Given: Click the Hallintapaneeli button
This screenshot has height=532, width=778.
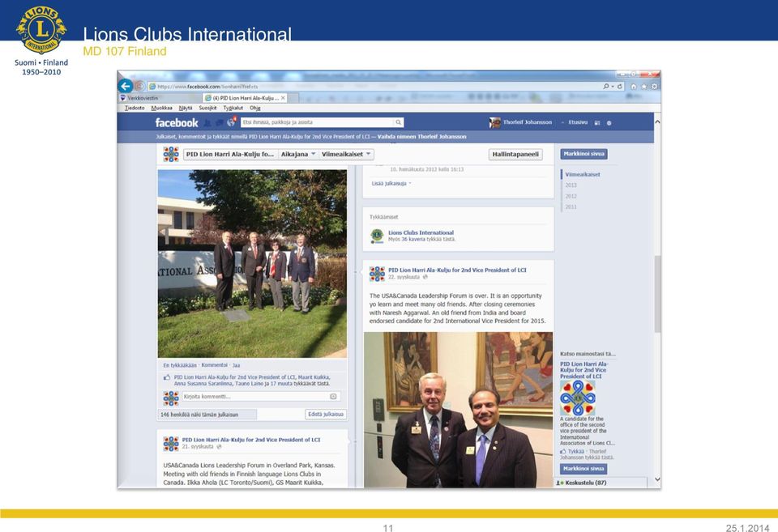Looking at the screenshot, I should pos(515,154).
